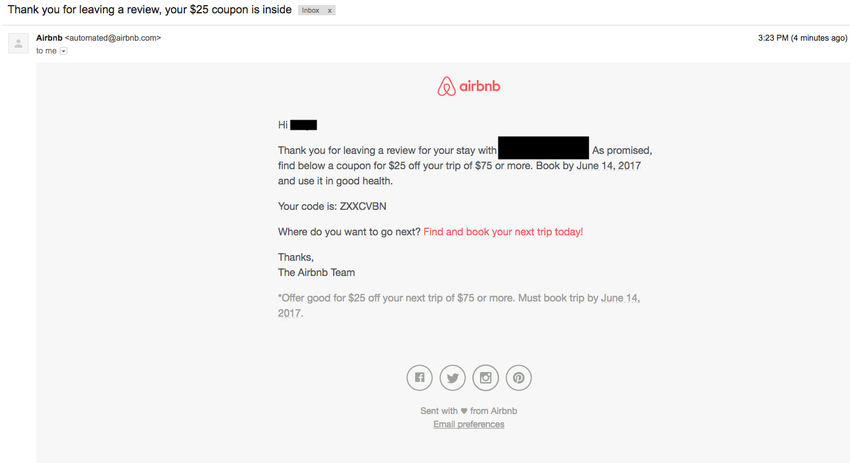Open 'Find and book your next trip today!' link

pyautogui.click(x=503, y=232)
